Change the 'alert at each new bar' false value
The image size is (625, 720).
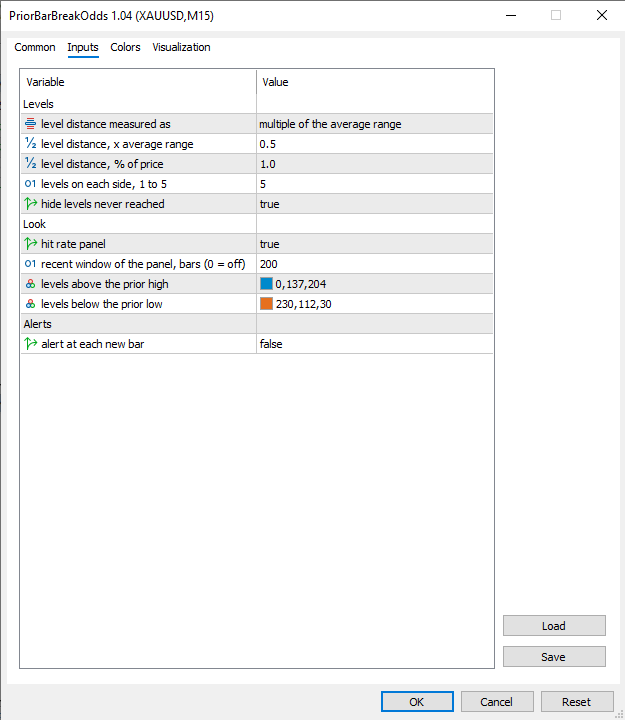point(375,343)
